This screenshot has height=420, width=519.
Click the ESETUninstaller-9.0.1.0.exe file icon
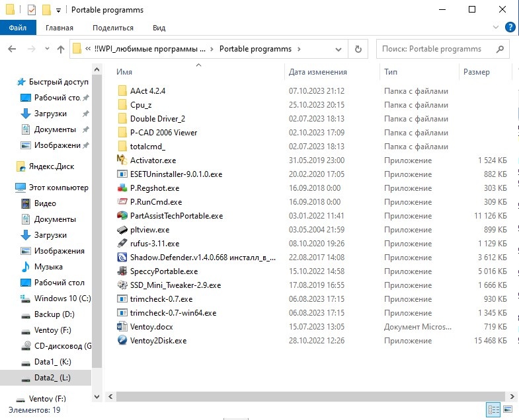tap(122, 174)
